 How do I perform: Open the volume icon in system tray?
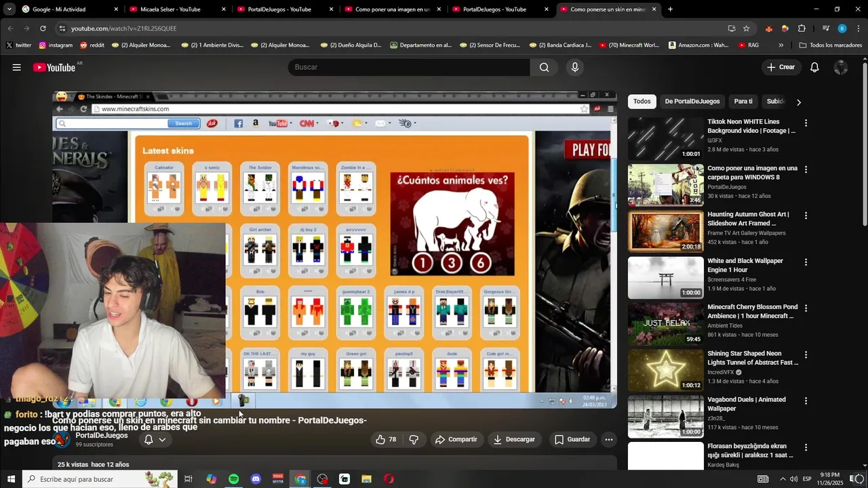pos(794,479)
